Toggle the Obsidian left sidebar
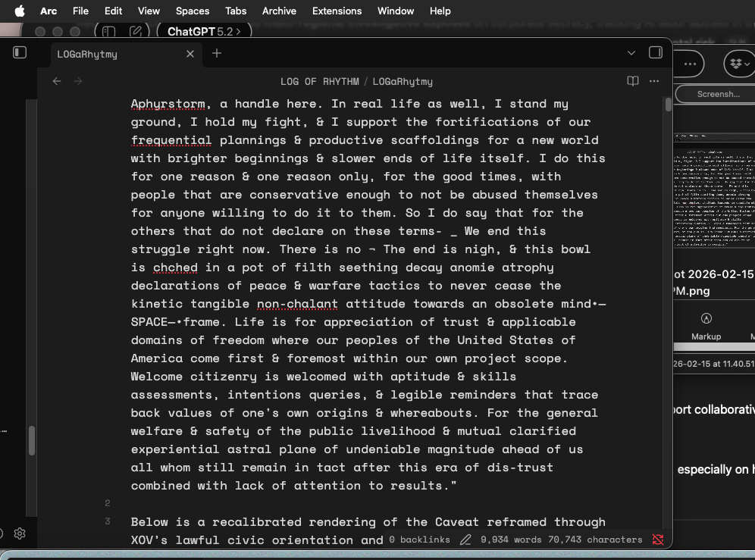 point(20,52)
